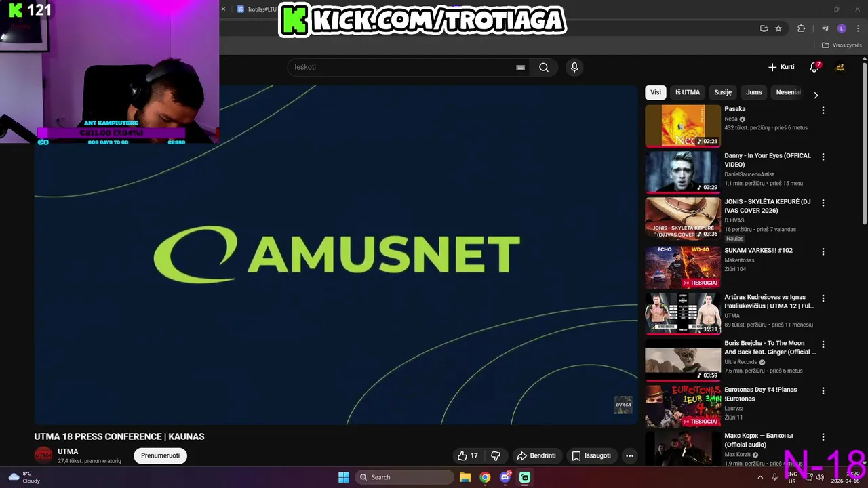Open the weather widget showing Cloudy
Image resolution: width=868 pixels, height=488 pixels.
pyautogui.click(x=24, y=477)
